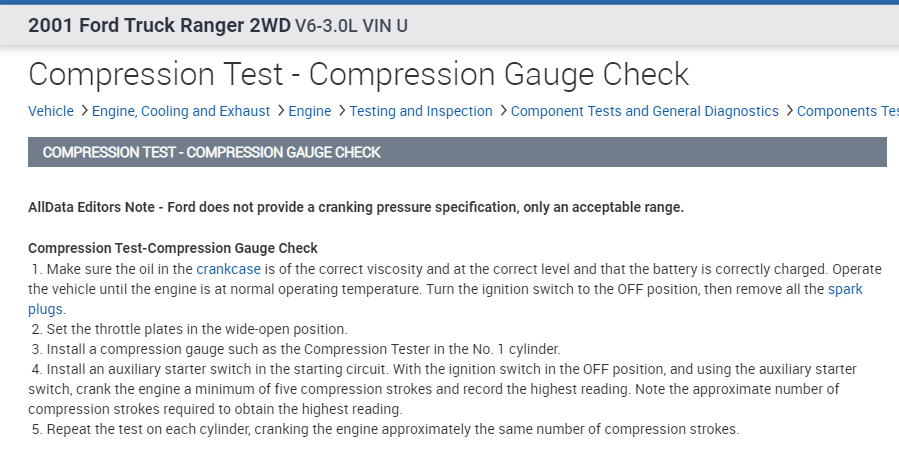
Task: Click chevron after Component Tests and General Diagnostics
Action: 788,111
